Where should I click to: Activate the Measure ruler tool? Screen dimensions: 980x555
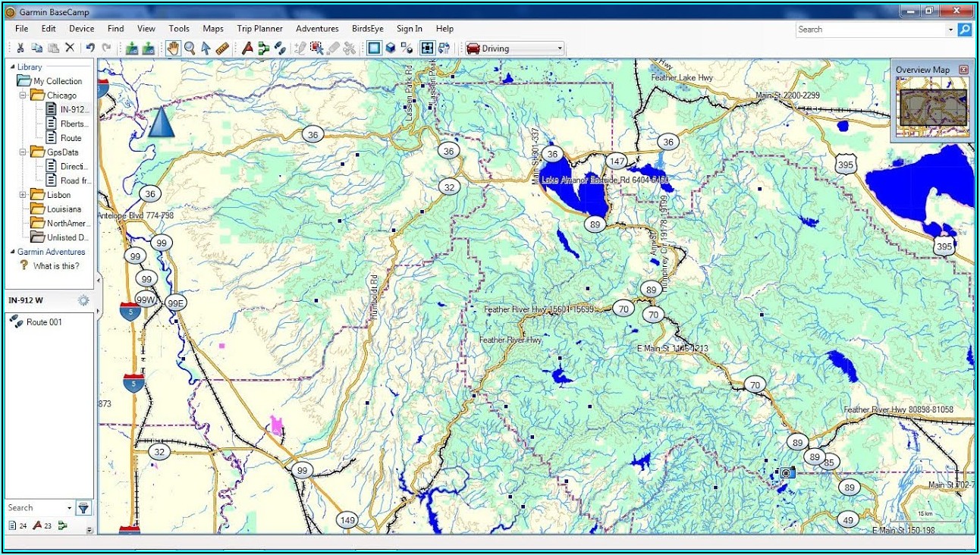(222, 49)
